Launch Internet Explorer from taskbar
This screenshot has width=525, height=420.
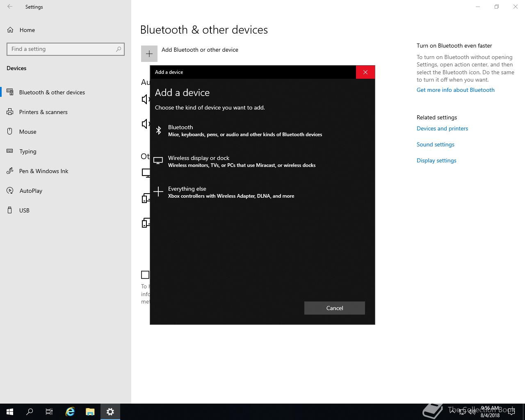pyautogui.click(x=70, y=412)
